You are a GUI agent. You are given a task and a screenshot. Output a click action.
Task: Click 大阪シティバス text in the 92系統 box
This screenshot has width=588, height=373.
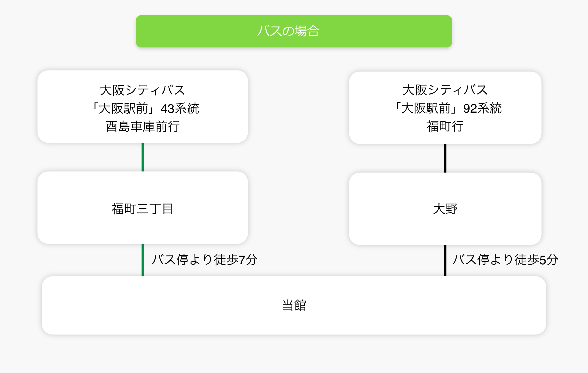click(x=445, y=90)
